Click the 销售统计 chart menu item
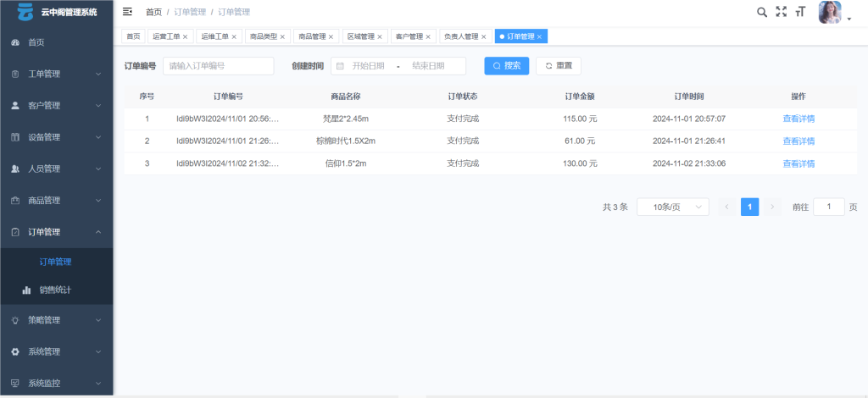This screenshot has width=868, height=398. click(x=55, y=290)
